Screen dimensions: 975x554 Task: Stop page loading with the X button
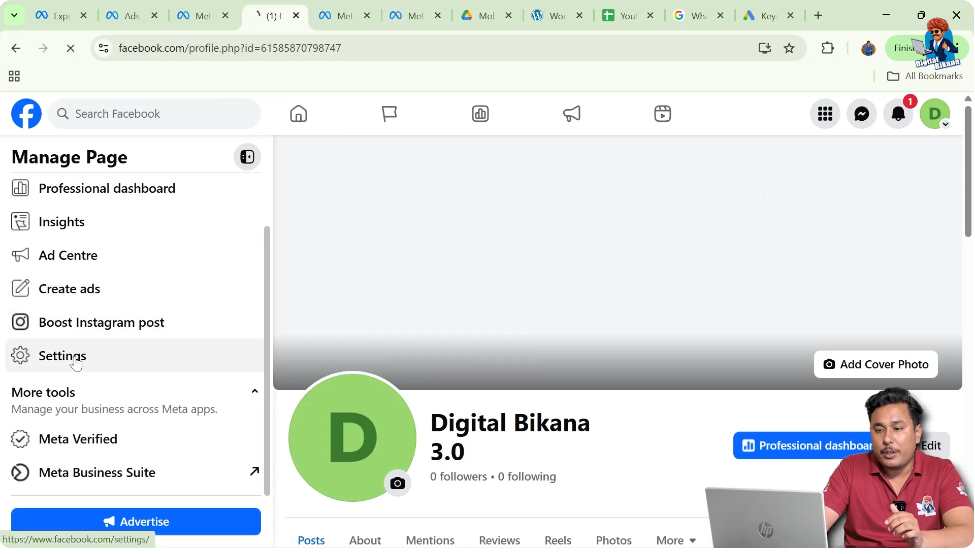(x=70, y=48)
